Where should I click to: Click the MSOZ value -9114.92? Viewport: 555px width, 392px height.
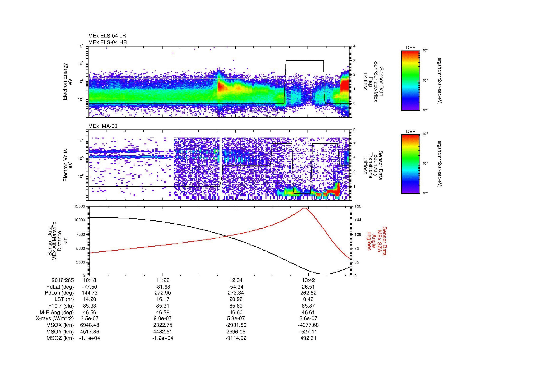point(236,338)
